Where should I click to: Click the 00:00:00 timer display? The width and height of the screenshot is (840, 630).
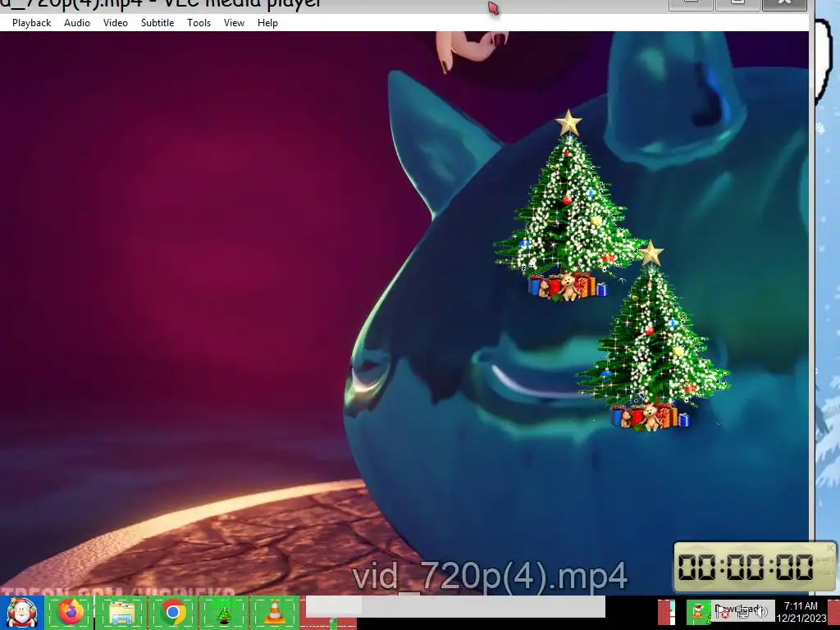(745, 567)
